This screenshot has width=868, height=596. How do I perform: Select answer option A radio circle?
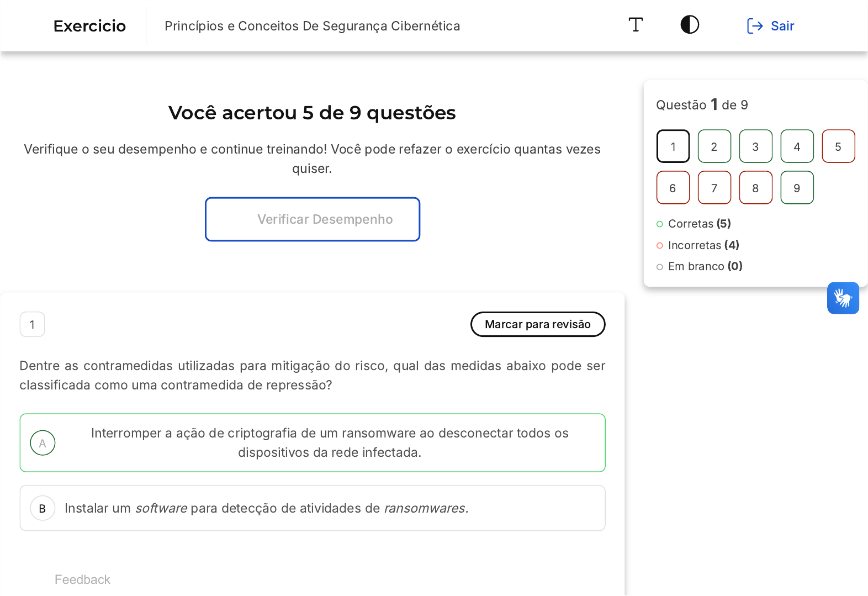coord(43,443)
